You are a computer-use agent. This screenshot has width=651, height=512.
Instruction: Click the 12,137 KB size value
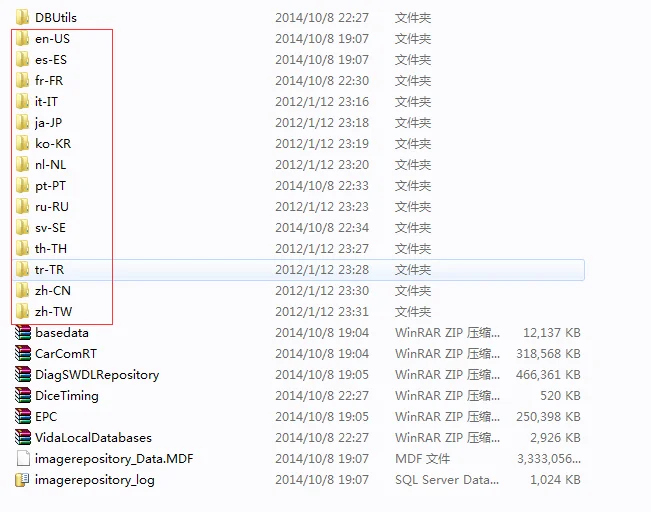[x=552, y=332]
